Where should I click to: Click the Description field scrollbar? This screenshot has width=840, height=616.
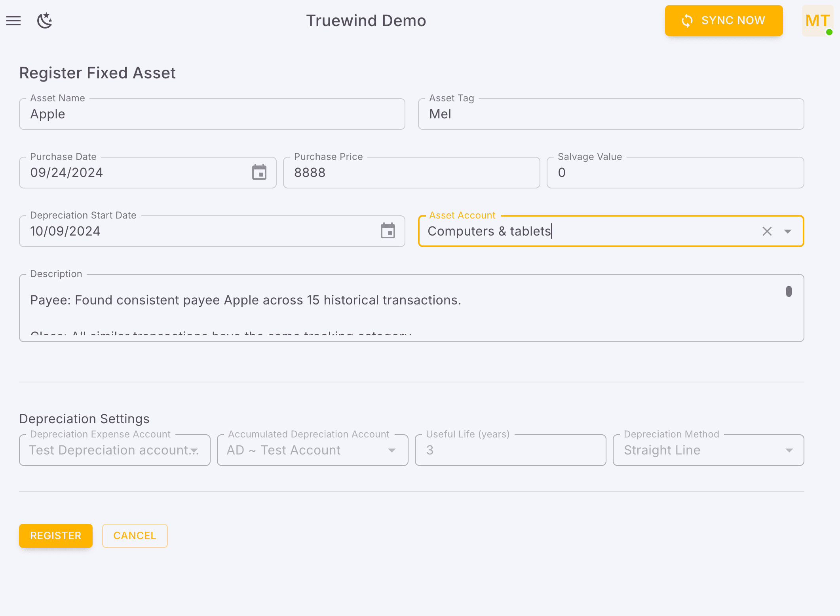click(789, 292)
